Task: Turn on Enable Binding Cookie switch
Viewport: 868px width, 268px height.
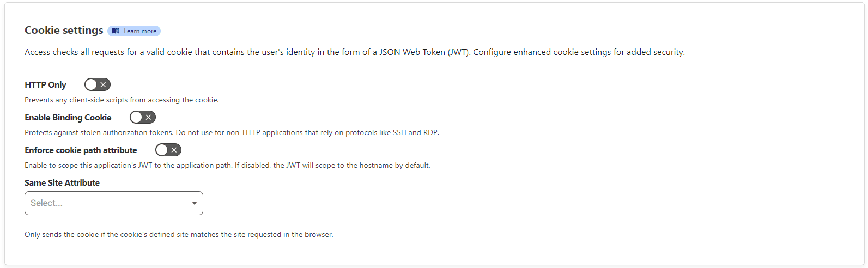Action: 143,117
